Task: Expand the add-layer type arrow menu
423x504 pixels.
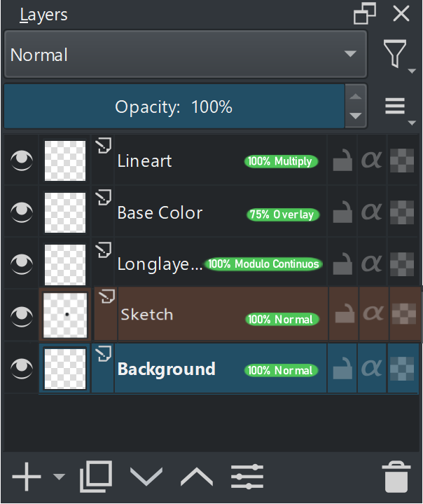Action: [59, 477]
